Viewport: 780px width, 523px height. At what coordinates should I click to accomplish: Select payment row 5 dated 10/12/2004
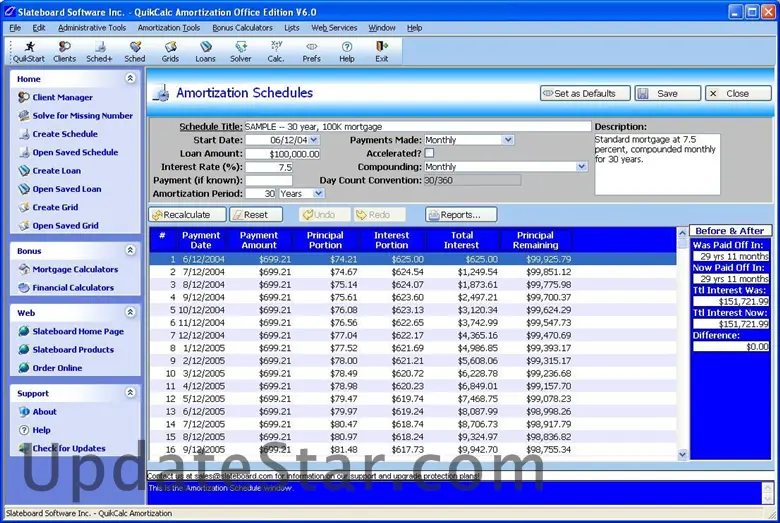413,310
